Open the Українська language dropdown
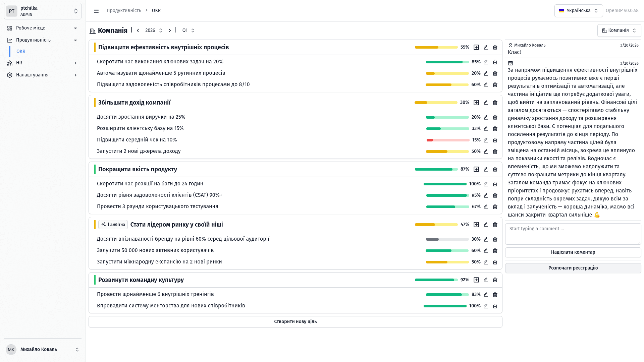This screenshot has height=362, width=644. pyautogui.click(x=578, y=11)
